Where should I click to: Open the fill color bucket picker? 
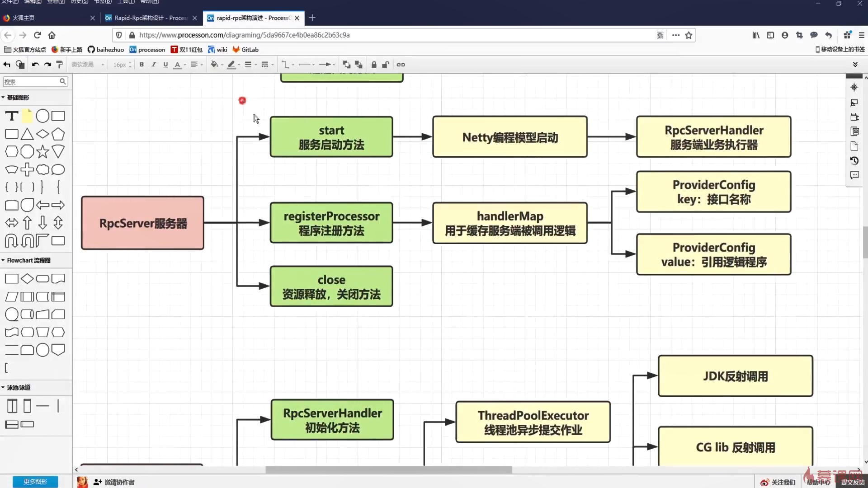(x=215, y=65)
